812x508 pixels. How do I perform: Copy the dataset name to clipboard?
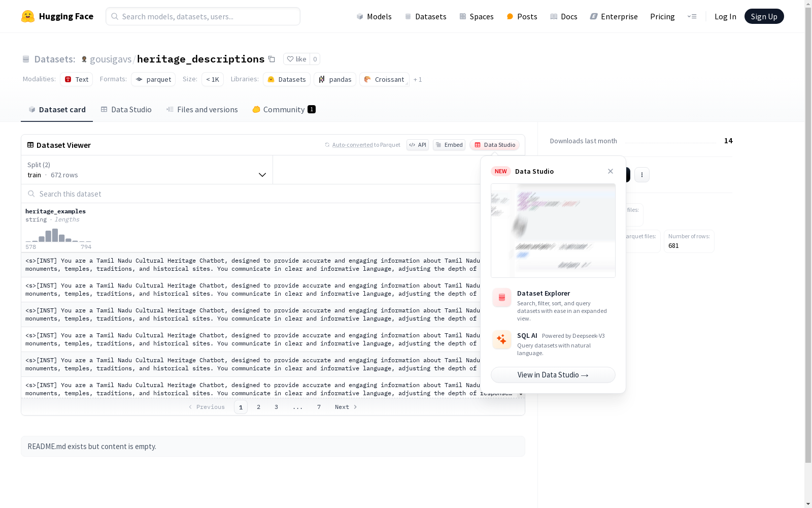pyautogui.click(x=272, y=59)
